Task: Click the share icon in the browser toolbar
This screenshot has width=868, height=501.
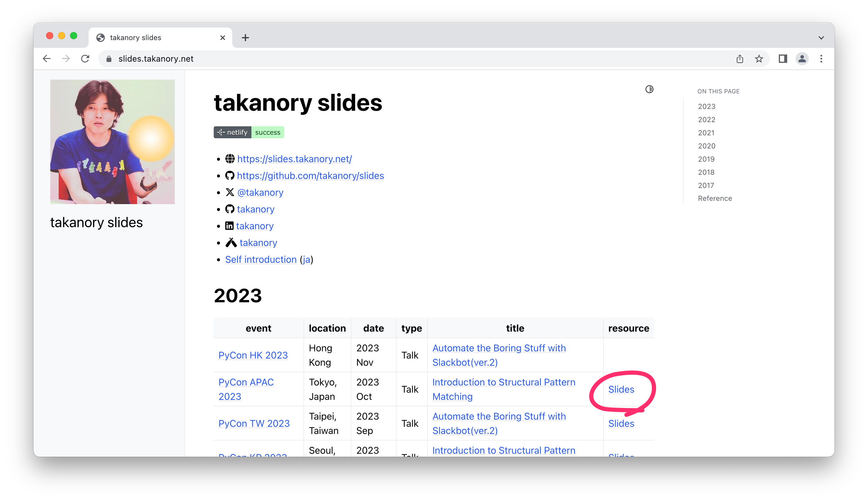Action: (740, 58)
